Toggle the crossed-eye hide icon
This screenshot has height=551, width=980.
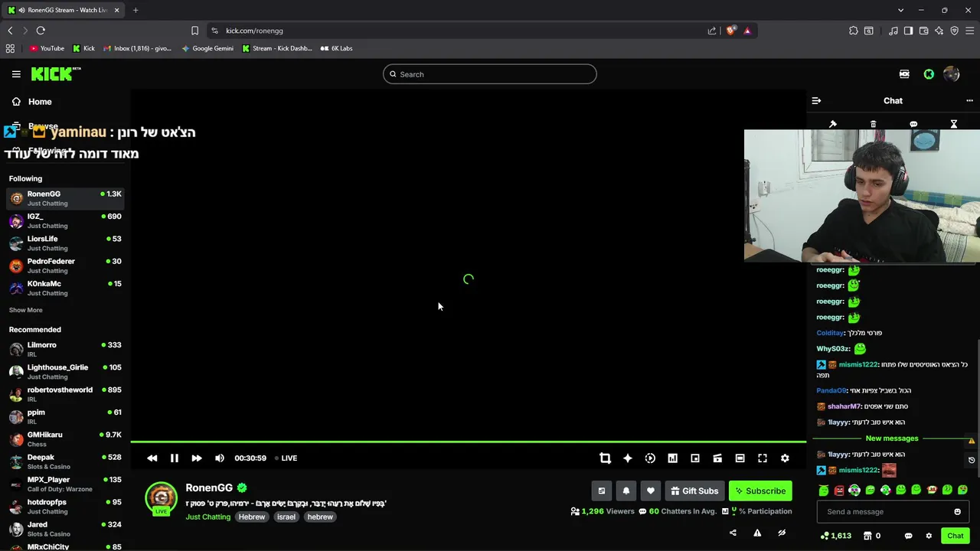click(782, 533)
